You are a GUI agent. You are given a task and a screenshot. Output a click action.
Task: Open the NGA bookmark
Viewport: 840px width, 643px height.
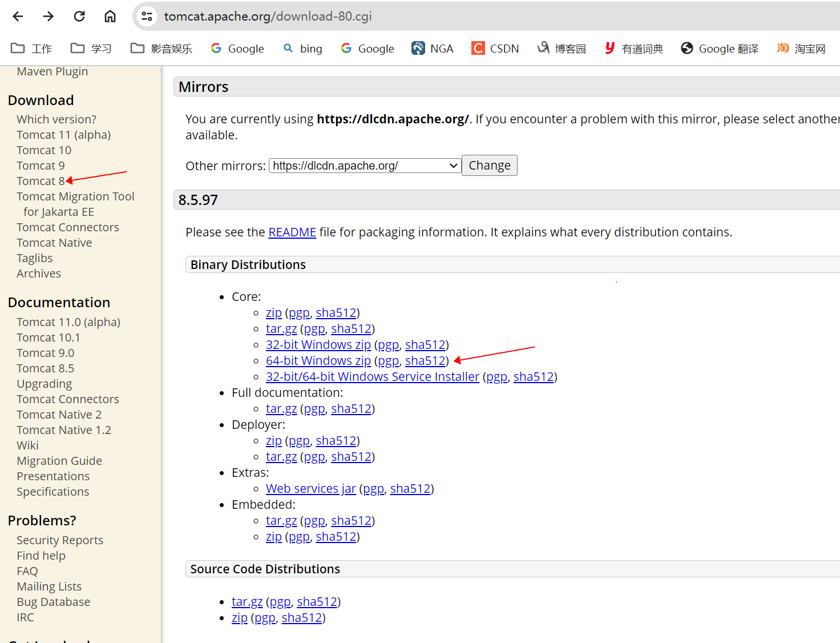point(433,49)
